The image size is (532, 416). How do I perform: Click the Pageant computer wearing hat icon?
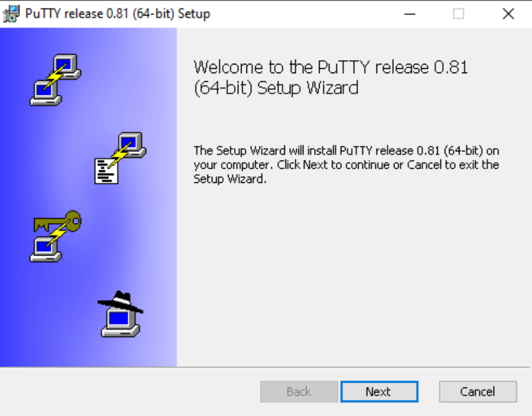click(x=120, y=314)
